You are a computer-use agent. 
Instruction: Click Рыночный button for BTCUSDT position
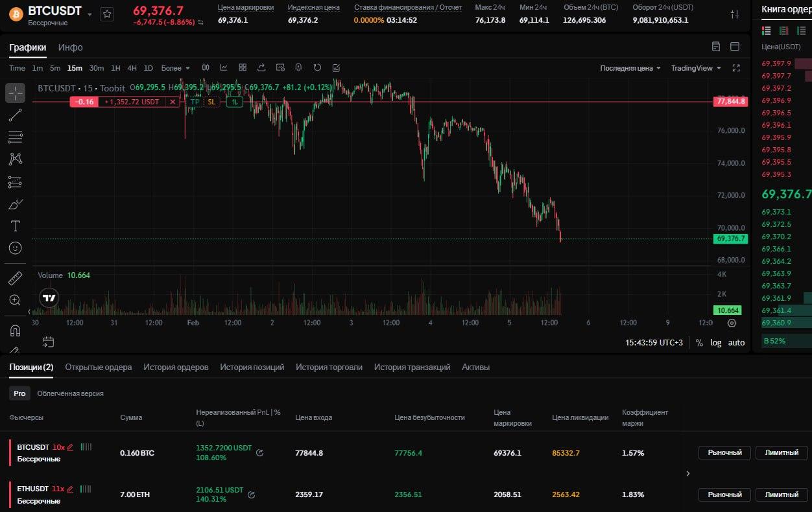pyautogui.click(x=724, y=452)
